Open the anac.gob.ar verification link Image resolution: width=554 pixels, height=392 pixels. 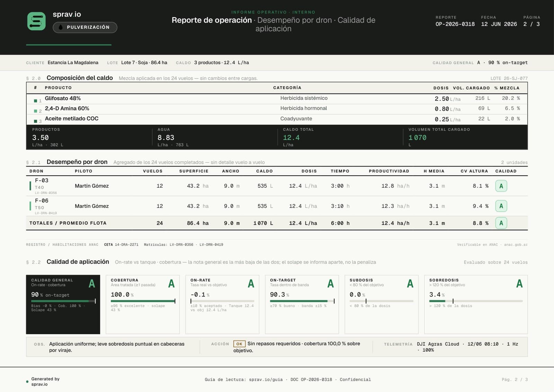(516, 244)
